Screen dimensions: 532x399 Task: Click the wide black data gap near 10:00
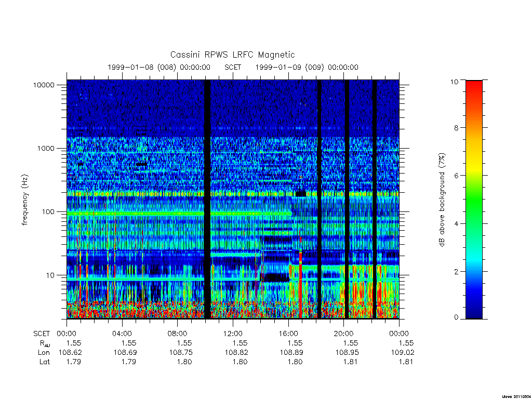pos(207,199)
